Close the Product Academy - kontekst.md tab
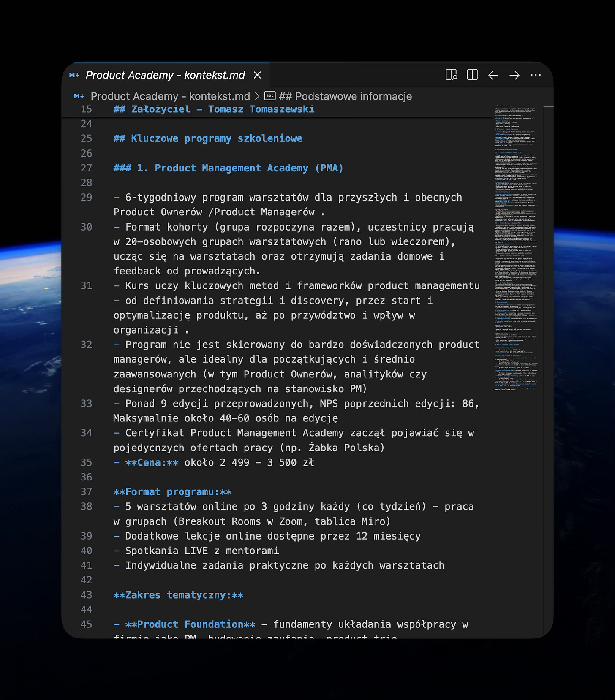 (x=257, y=75)
